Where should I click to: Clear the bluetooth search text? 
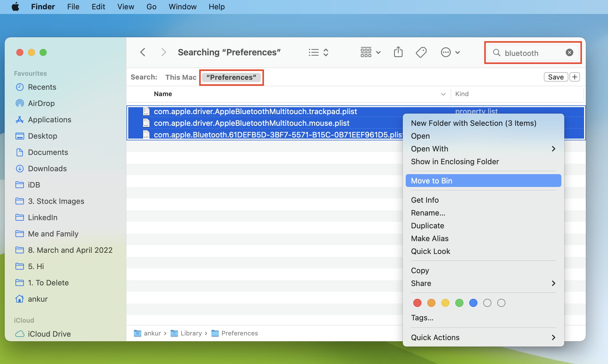(x=569, y=52)
